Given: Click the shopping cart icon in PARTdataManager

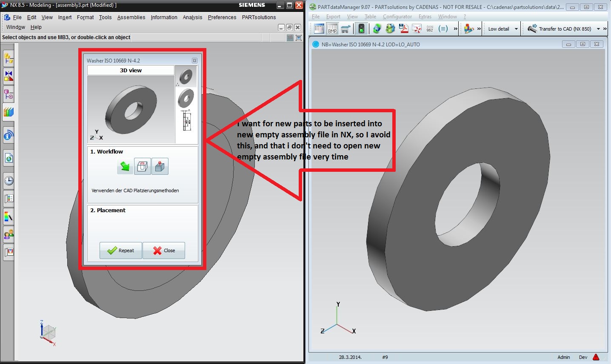Looking at the screenshot, I should point(345,29).
